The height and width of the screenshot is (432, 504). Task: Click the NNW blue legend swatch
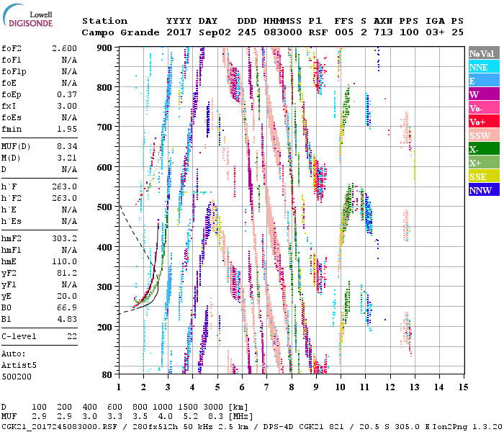pyautogui.click(x=481, y=191)
